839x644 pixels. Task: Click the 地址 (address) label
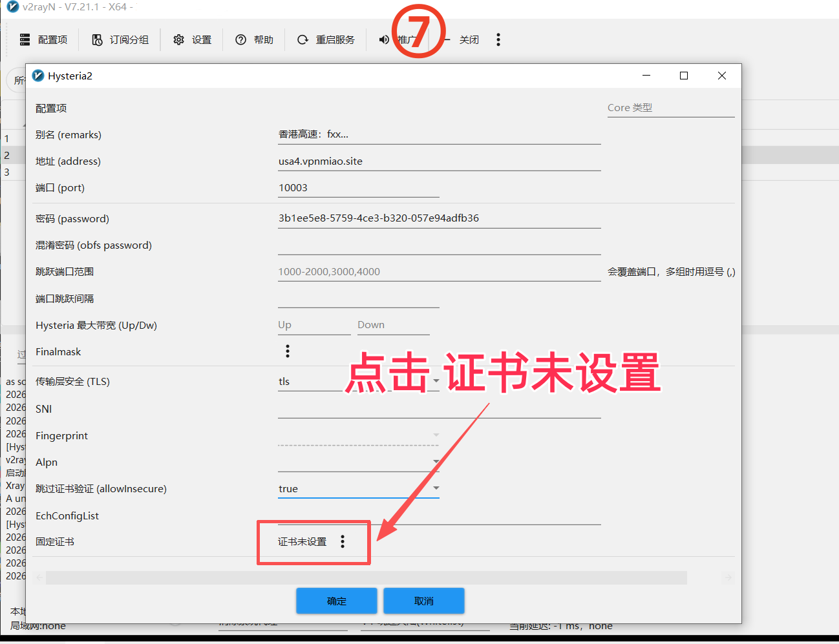point(69,161)
